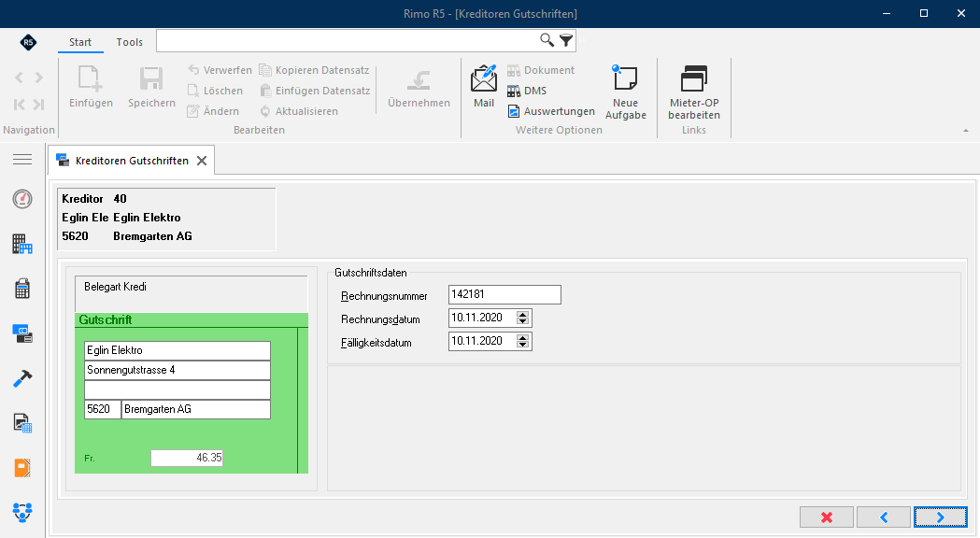Click the blue next arrow button

tap(940, 517)
